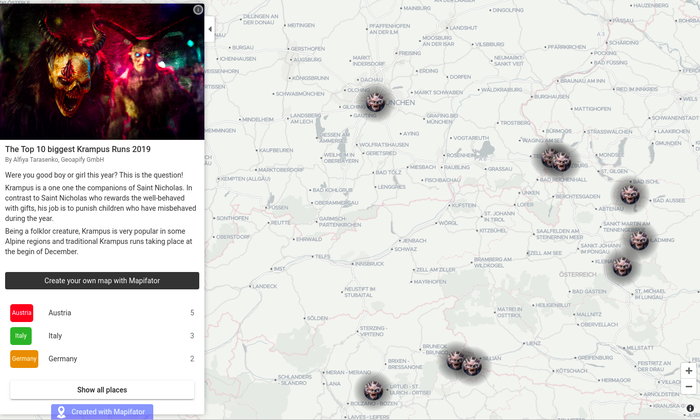The width and height of the screenshot is (700, 420).
Task: Zoom in on the map
Action: coord(688,371)
